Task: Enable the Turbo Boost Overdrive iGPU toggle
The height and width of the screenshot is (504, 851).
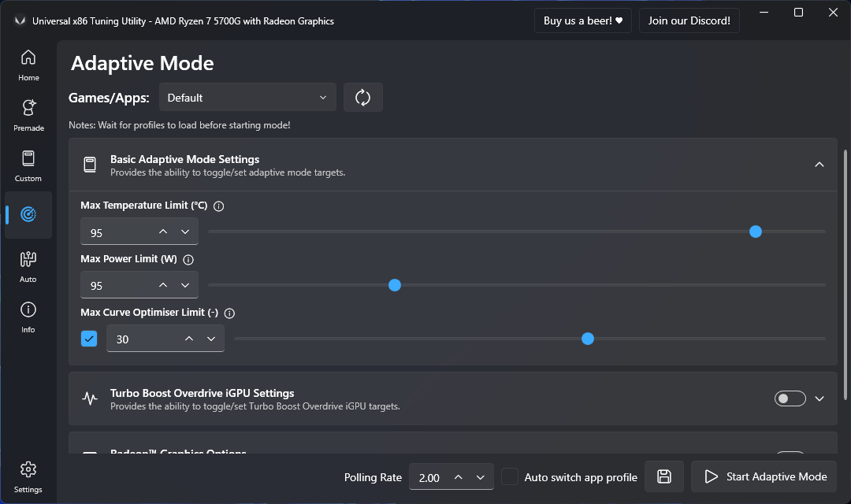Action: click(x=790, y=398)
